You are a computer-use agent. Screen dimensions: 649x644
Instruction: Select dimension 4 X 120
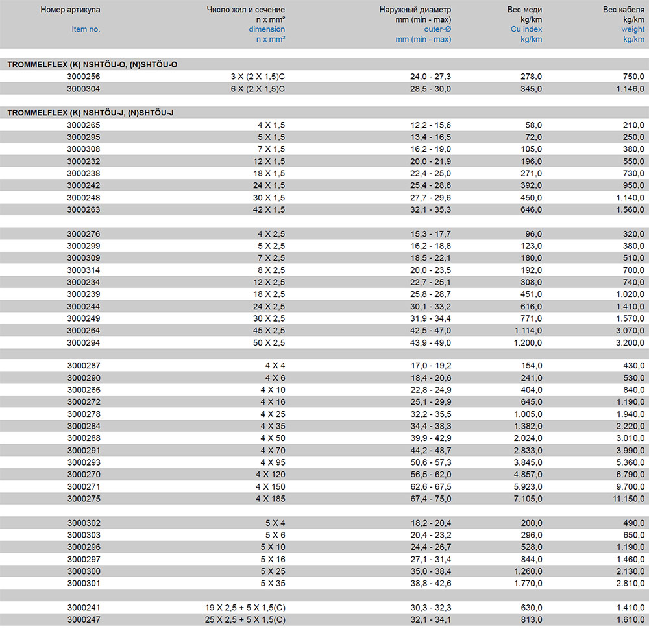tap(270, 475)
